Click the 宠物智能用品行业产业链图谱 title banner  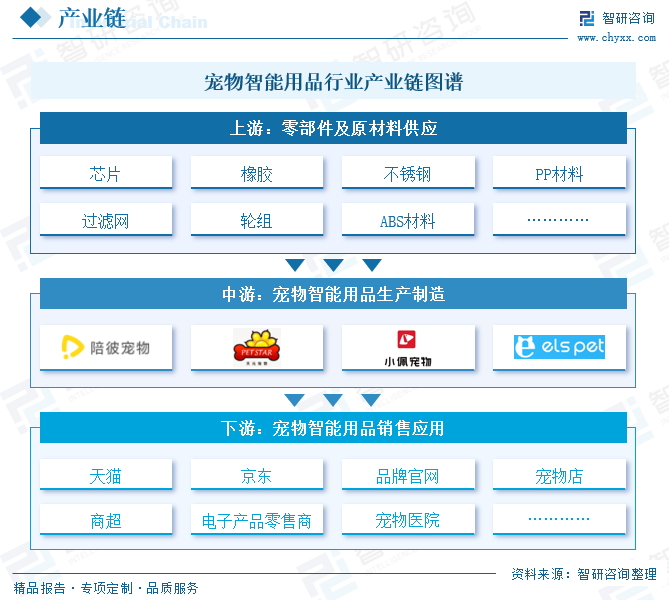click(x=334, y=81)
